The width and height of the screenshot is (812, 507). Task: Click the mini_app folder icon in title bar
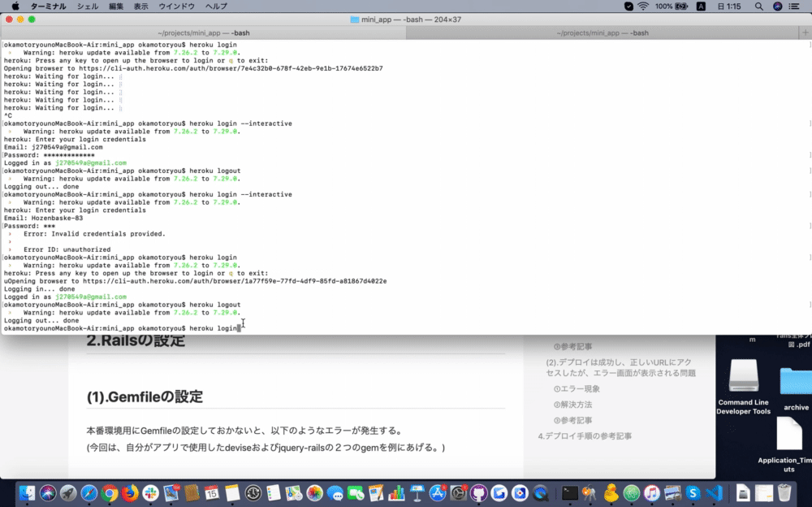[355, 19]
